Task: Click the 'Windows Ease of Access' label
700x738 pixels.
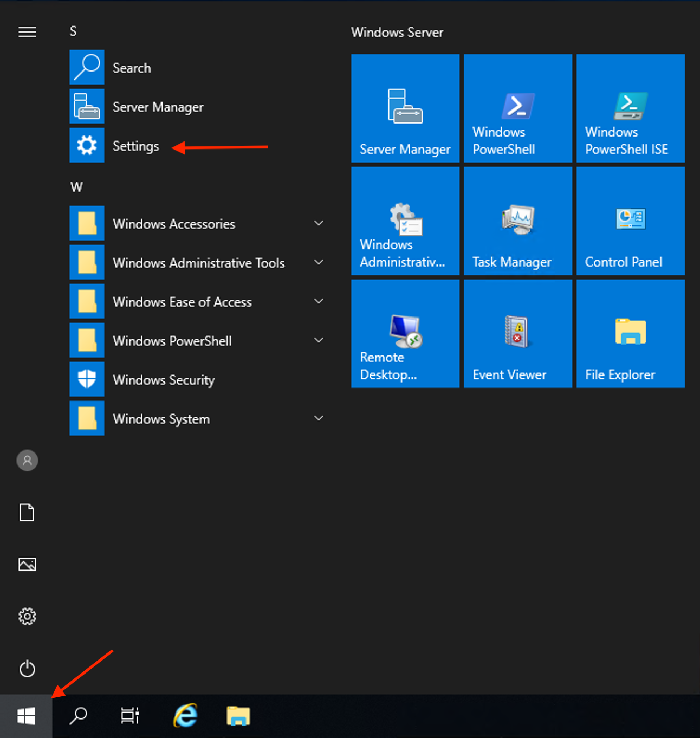Action: [182, 302]
